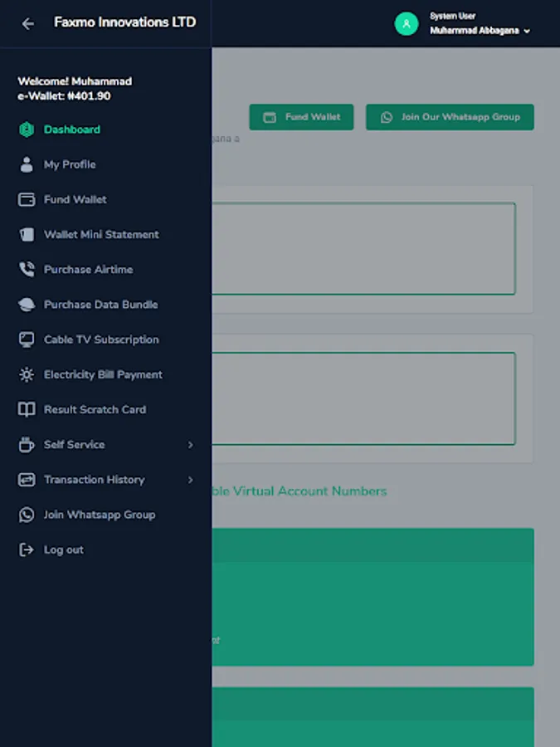Click the My Profile person icon
Image resolution: width=560 pixels, height=747 pixels.
[x=27, y=164]
